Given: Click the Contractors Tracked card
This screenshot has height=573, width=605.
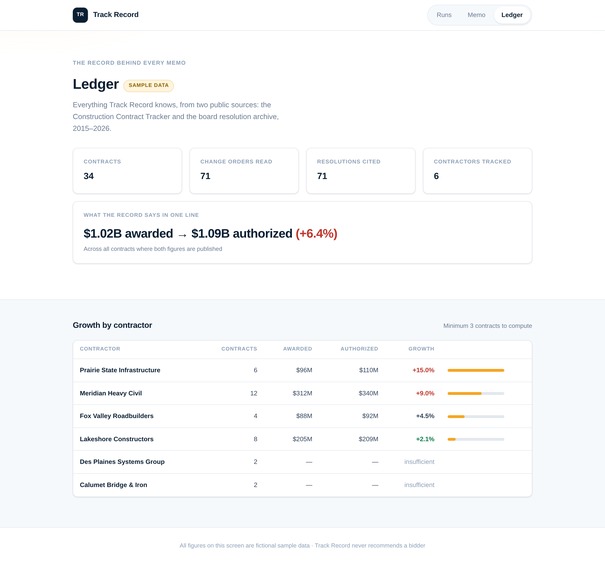Looking at the screenshot, I should point(477,171).
